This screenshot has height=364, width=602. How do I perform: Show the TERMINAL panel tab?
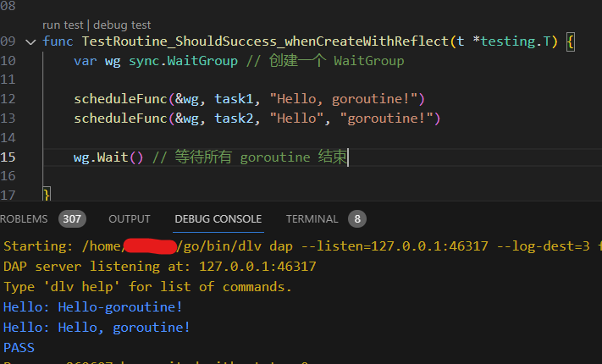[312, 219]
